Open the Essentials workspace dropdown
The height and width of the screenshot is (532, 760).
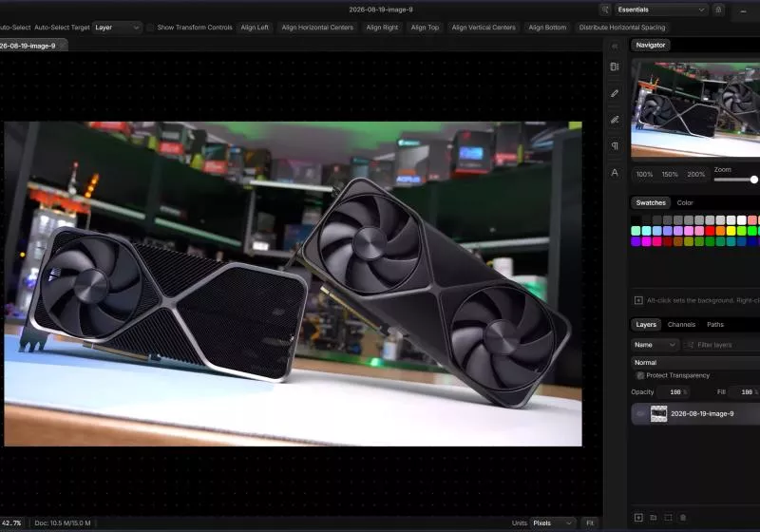point(661,9)
